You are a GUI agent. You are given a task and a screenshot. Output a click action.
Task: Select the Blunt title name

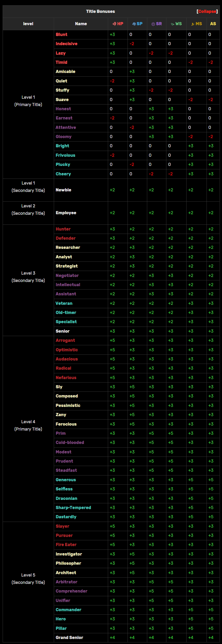(x=61, y=35)
